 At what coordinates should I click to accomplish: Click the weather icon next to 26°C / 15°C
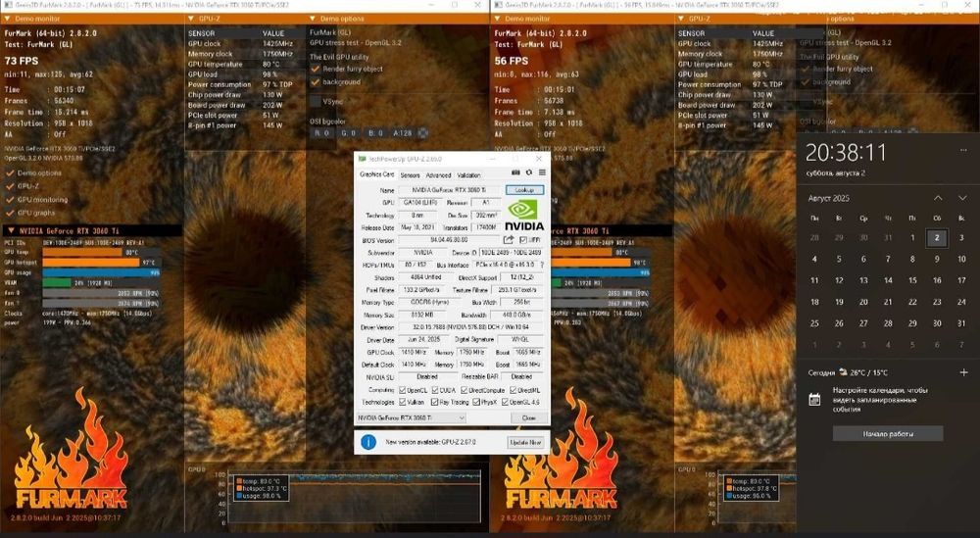[x=843, y=371]
